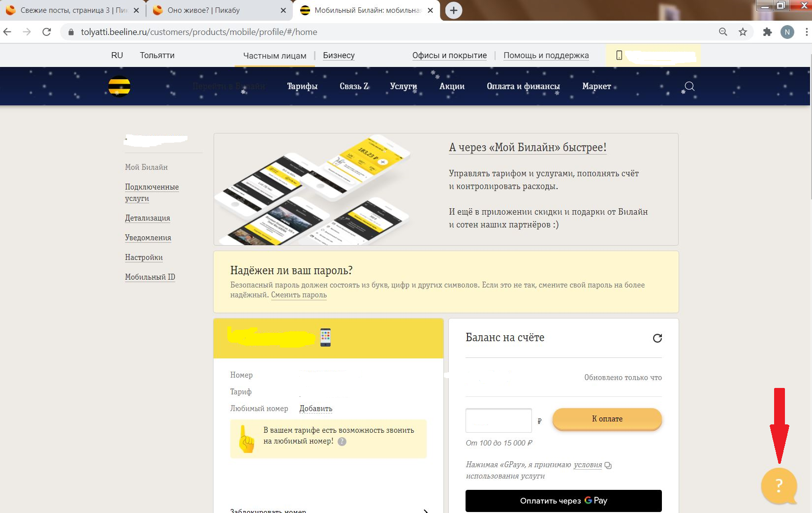Open the Акции menu
Image resolution: width=812 pixels, height=513 pixels.
[x=452, y=87]
